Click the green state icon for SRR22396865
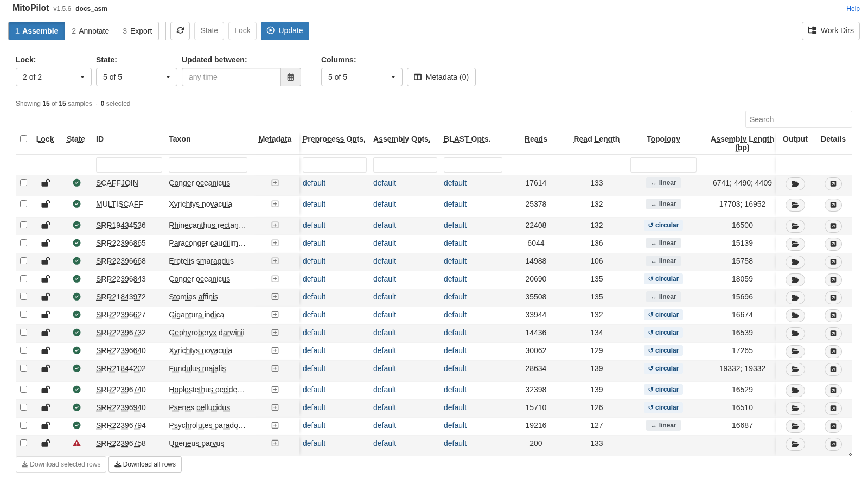This screenshot has width=868, height=485. [x=76, y=243]
